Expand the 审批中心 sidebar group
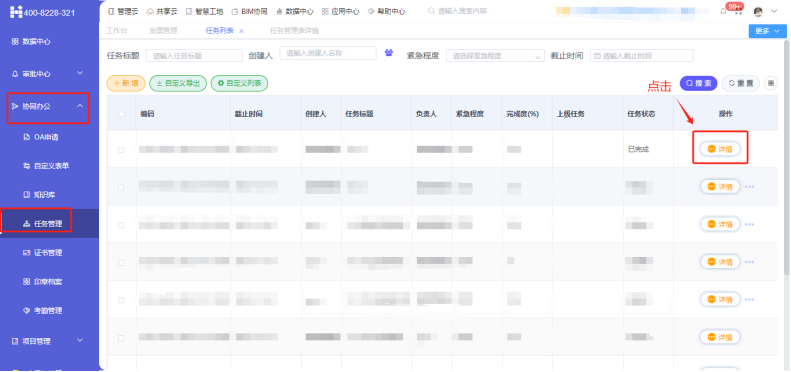Image resolution: width=791 pixels, height=372 pixels. point(80,73)
